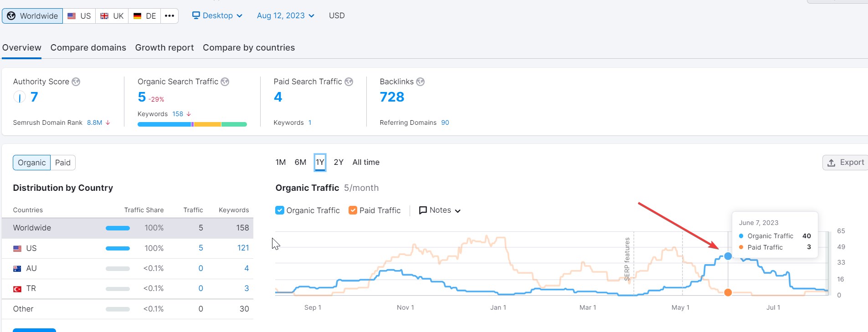Select the US flag database
The image size is (868, 332).
tap(79, 16)
